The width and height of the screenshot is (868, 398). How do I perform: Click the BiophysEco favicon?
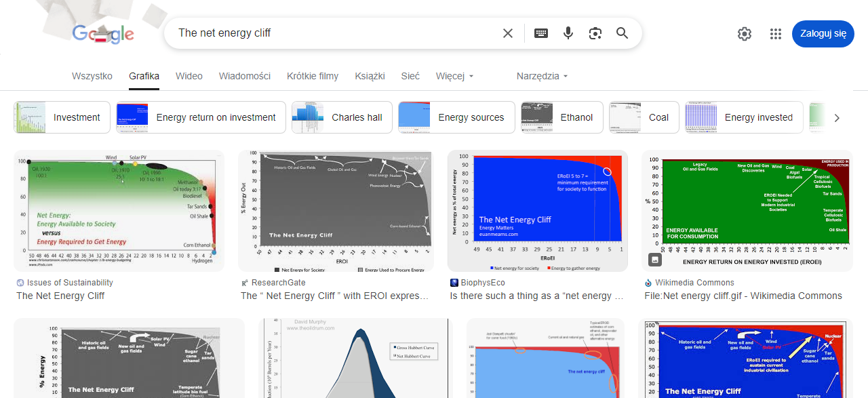(454, 283)
